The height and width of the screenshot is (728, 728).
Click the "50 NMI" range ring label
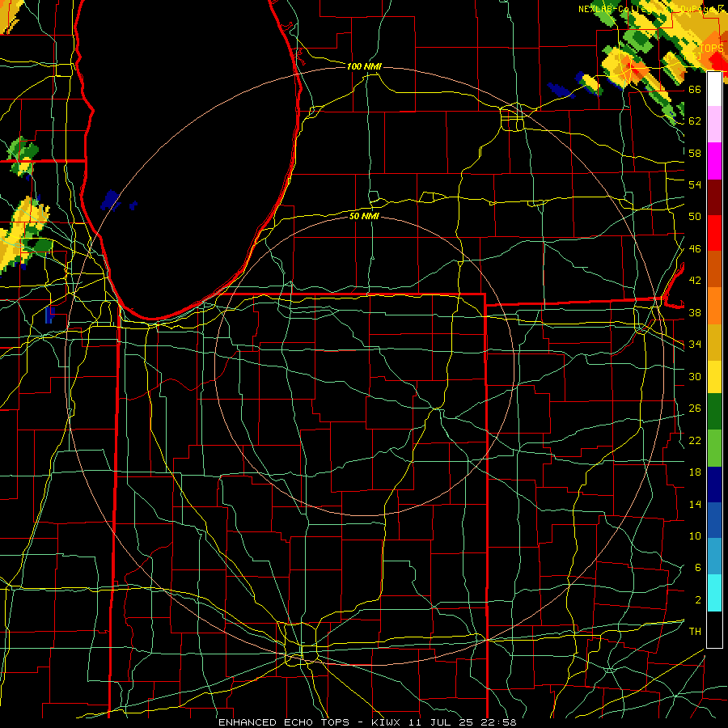[x=364, y=216]
